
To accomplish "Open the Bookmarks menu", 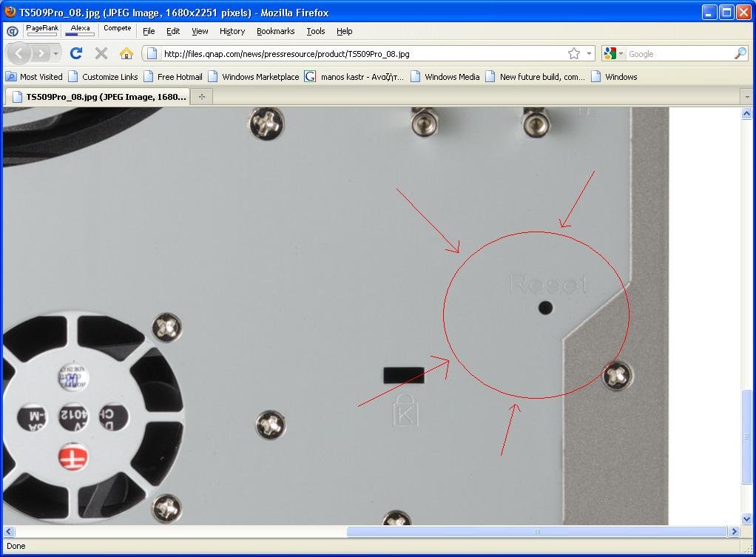I will 275,31.
